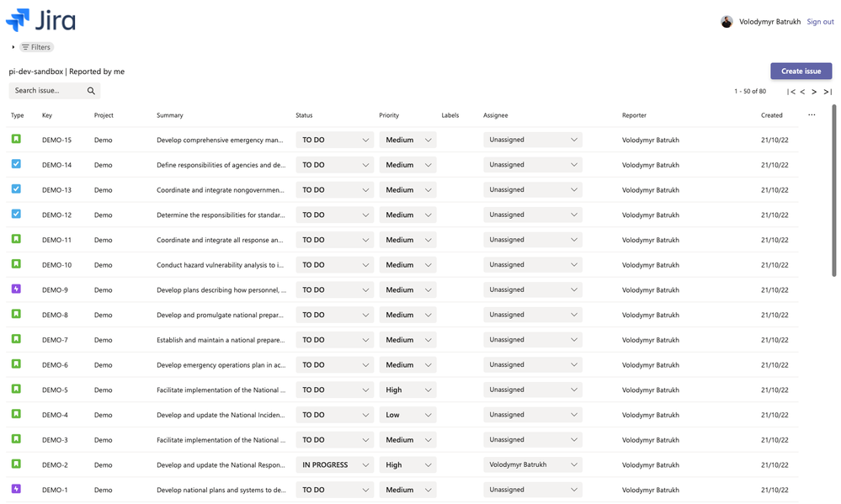Open column options via the ellipsis icon
Viewport: 841px width, 504px height.
pyautogui.click(x=812, y=115)
